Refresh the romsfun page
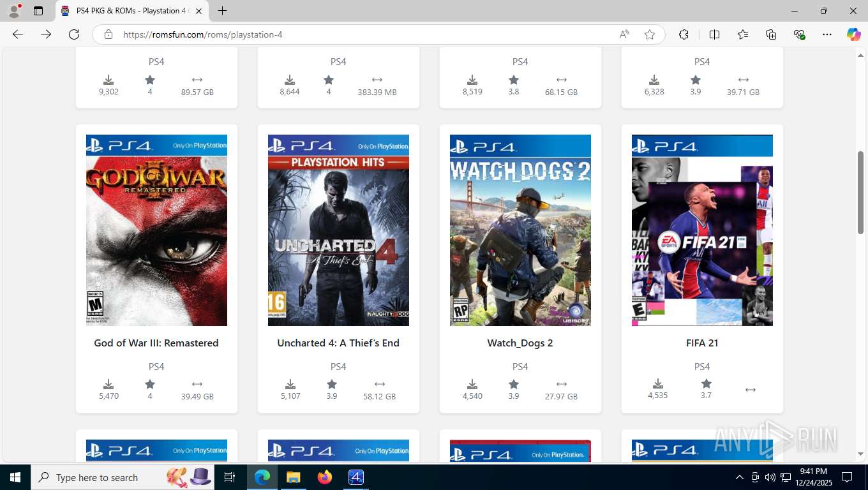Viewport: 868px width, 490px height. pyautogui.click(x=74, y=34)
